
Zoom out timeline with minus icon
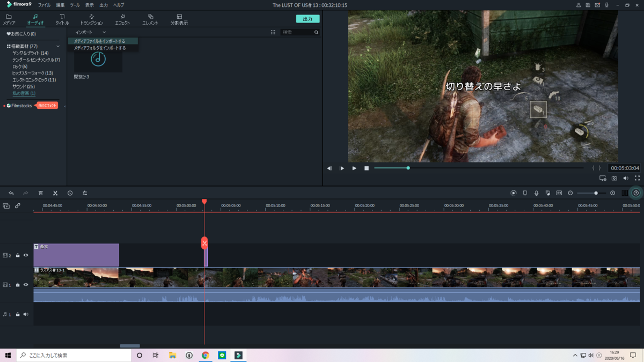(570, 193)
